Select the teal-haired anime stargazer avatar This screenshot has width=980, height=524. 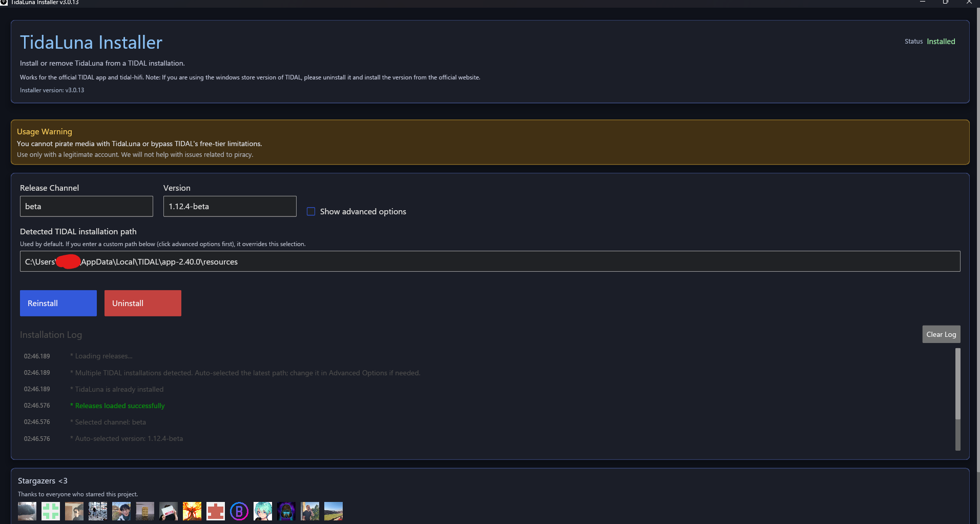click(x=263, y=511)
